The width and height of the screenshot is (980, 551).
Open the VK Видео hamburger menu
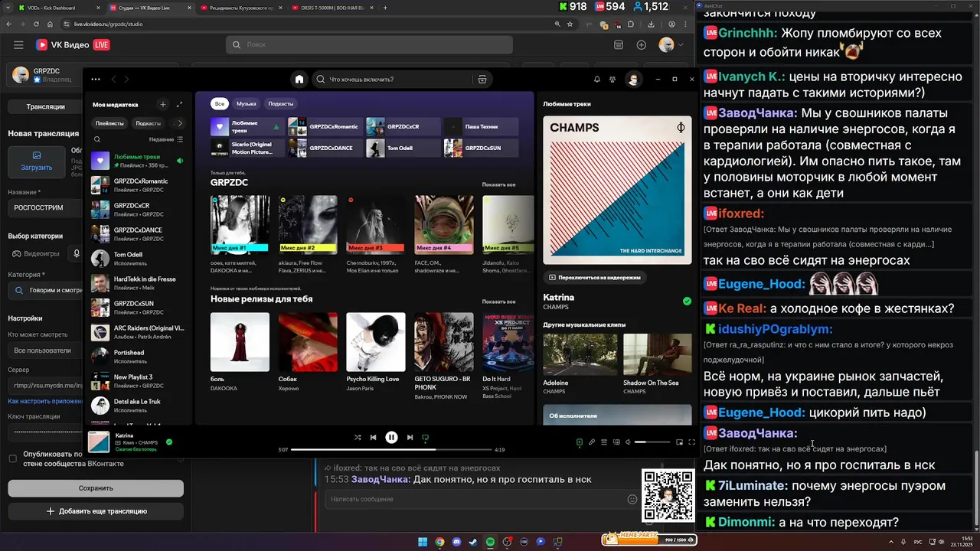(x=18, y=45)
